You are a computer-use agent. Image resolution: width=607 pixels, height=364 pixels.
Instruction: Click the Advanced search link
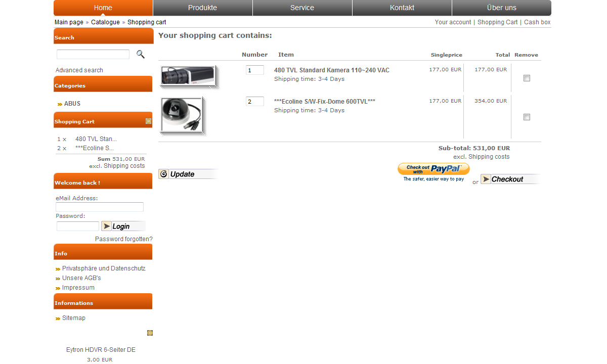[79, 70]
